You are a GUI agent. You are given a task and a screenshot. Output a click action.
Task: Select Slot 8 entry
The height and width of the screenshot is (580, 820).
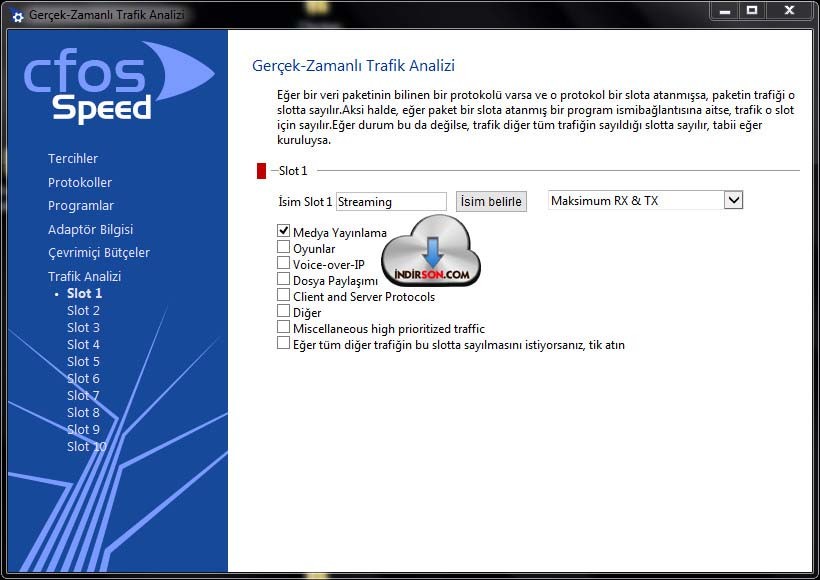[83, 413]
